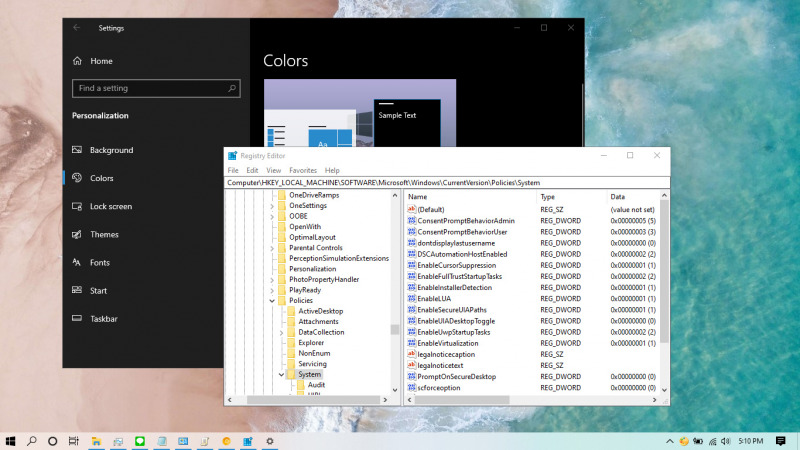Click search magnifier in Find a setting

click(232, 88)
